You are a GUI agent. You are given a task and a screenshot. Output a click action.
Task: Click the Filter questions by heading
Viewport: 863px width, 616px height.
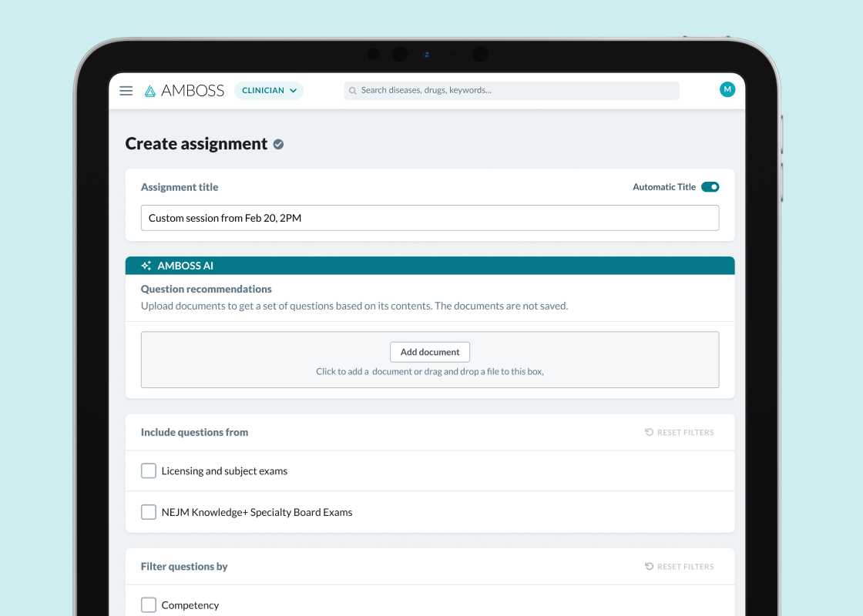[x=184, y=567]
